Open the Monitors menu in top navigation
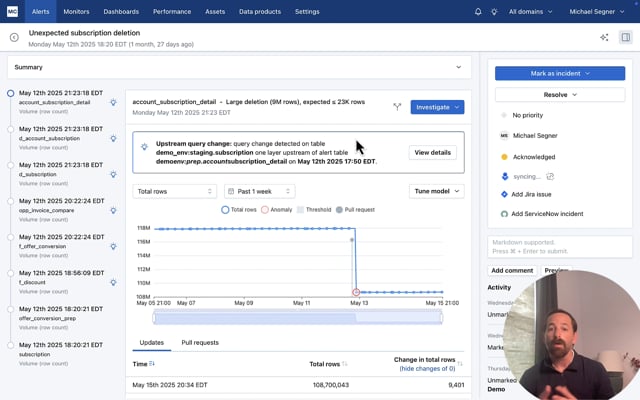This screenshot has height=400, width=640. click(x=76, y=12)
